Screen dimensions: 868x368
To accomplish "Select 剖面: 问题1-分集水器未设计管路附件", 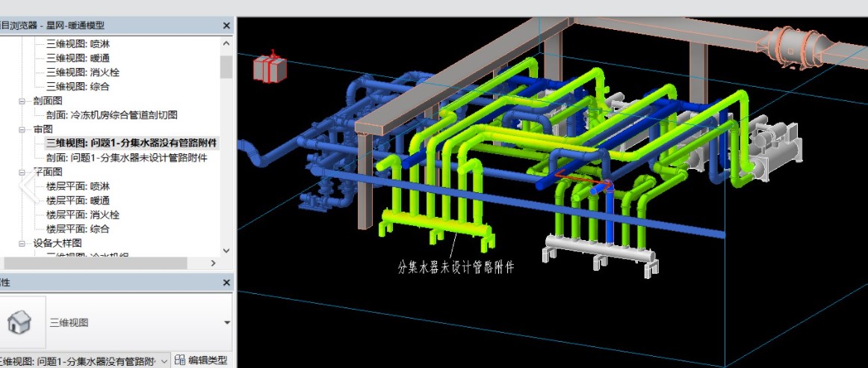I will [x=131, y=158].
